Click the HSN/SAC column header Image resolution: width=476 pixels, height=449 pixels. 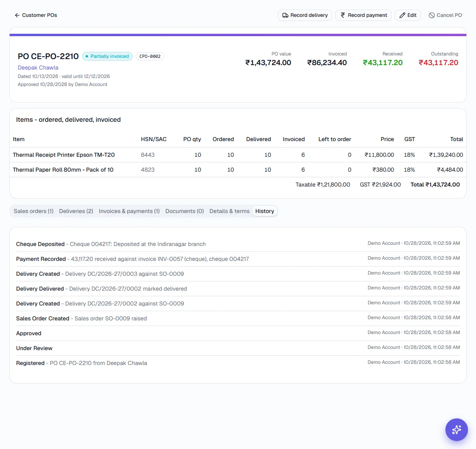(154, 139)
